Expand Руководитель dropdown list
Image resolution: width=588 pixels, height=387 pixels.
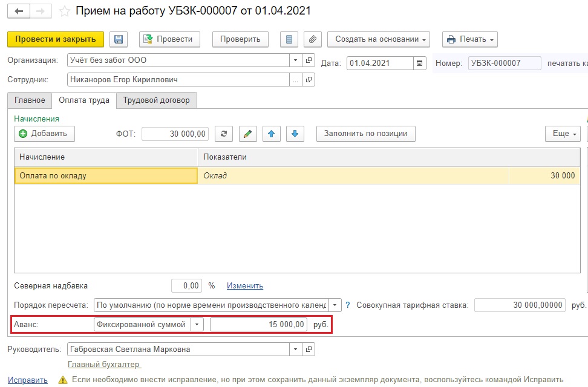(295, 349)
